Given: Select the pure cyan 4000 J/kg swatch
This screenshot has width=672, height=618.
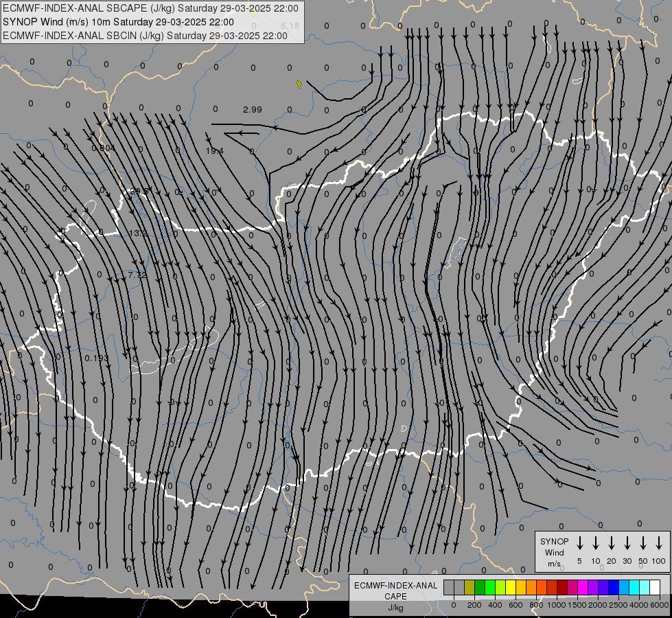Looking at the screenshot, I should (x=634, y=587).
